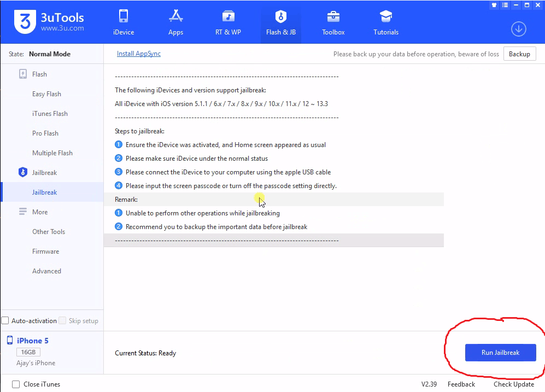Click the 16GB storage badge

click(x=28, y=352)
